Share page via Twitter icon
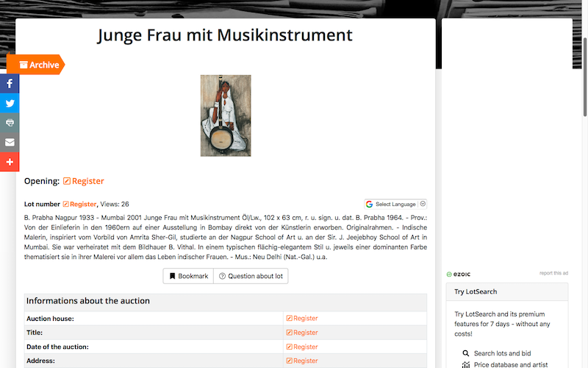 (10, 103)
